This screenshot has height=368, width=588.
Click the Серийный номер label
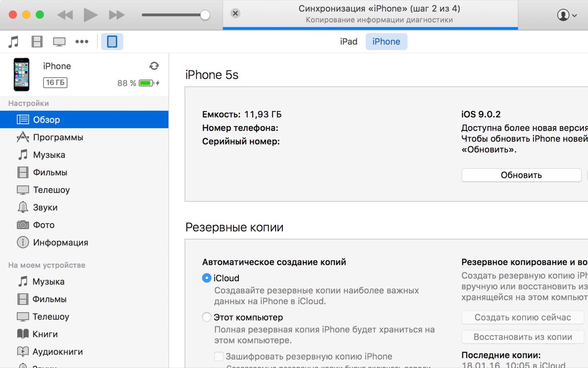[241, 141]
